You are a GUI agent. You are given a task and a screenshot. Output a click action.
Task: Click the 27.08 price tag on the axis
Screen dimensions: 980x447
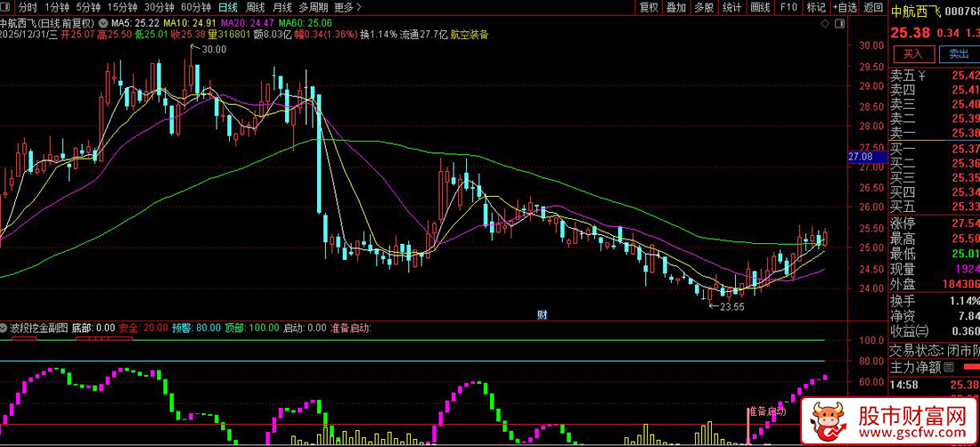tap(860, 157)
